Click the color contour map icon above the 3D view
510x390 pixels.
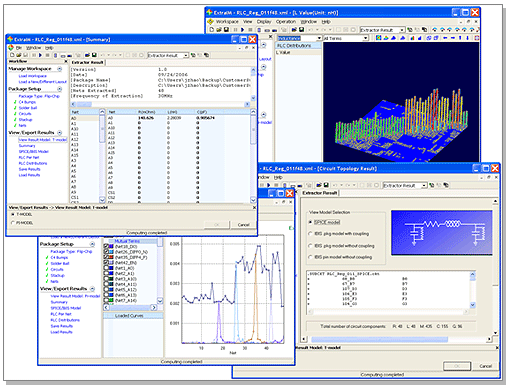(x=379, y=38)
